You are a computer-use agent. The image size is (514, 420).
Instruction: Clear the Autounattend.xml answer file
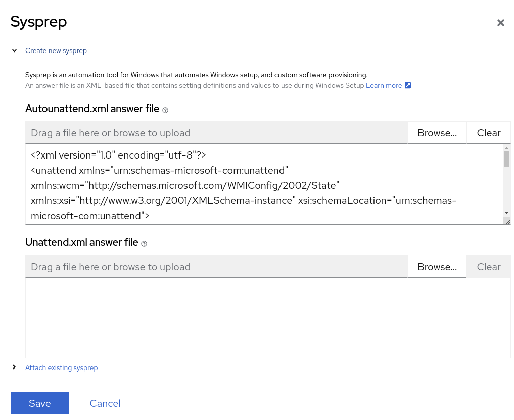[488, 133]
